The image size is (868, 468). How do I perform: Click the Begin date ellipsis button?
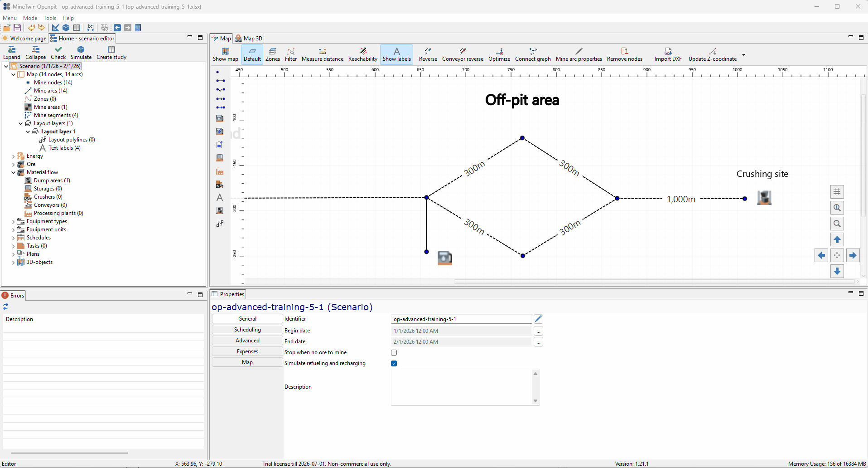pos(538,331)
